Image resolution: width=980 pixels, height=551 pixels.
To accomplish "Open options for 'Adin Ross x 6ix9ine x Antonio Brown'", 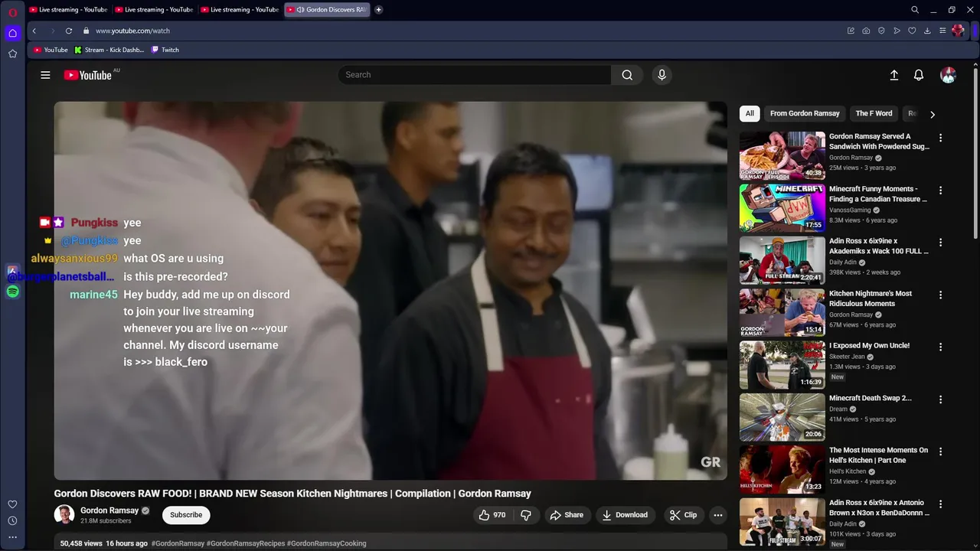I will click(940, 504).
